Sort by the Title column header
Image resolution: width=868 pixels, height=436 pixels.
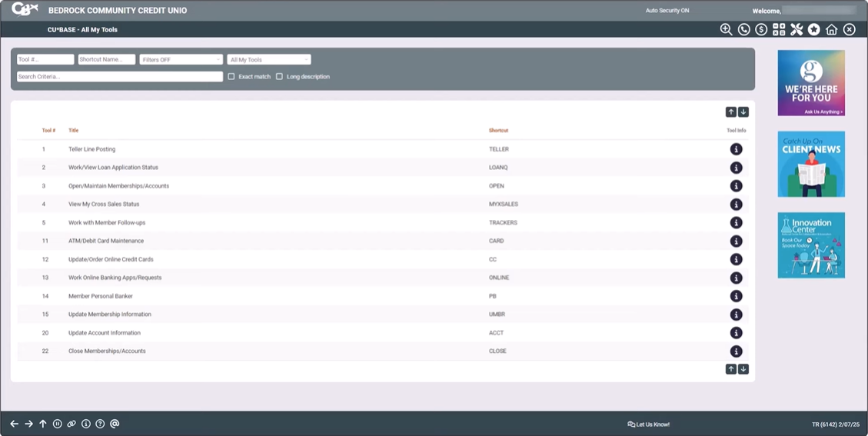tap(74, 130)
